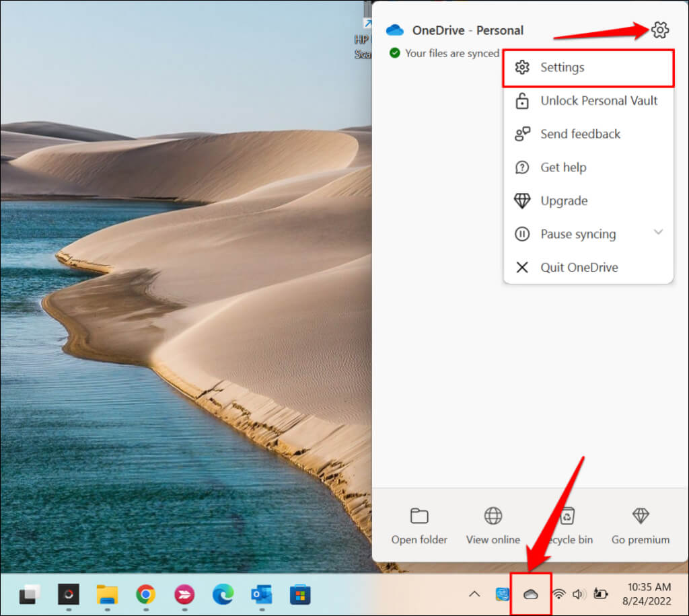Open clock showing 10:35 AM
This screenshot has height=616, width=689.
647,594
